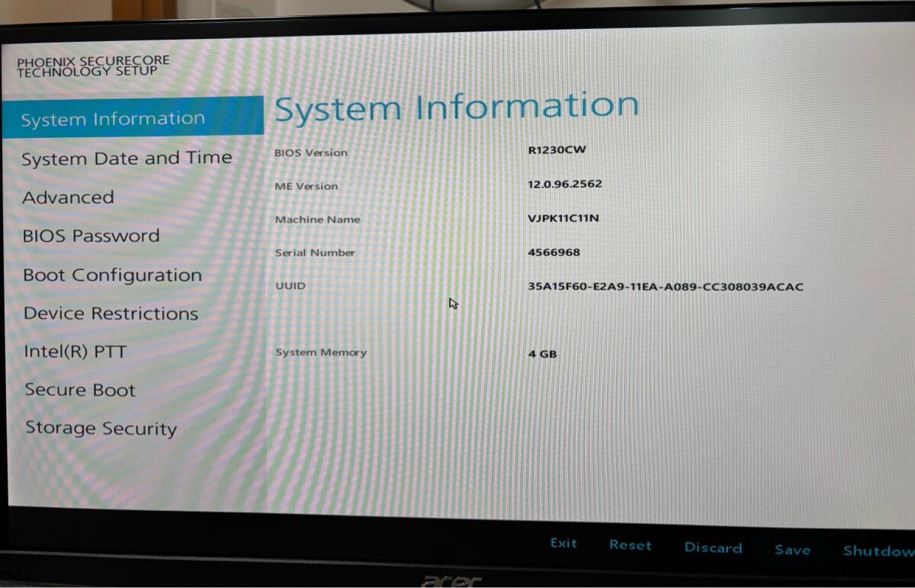Click the ME Version label
Screen dimensions: 915x588
(306, 186)
